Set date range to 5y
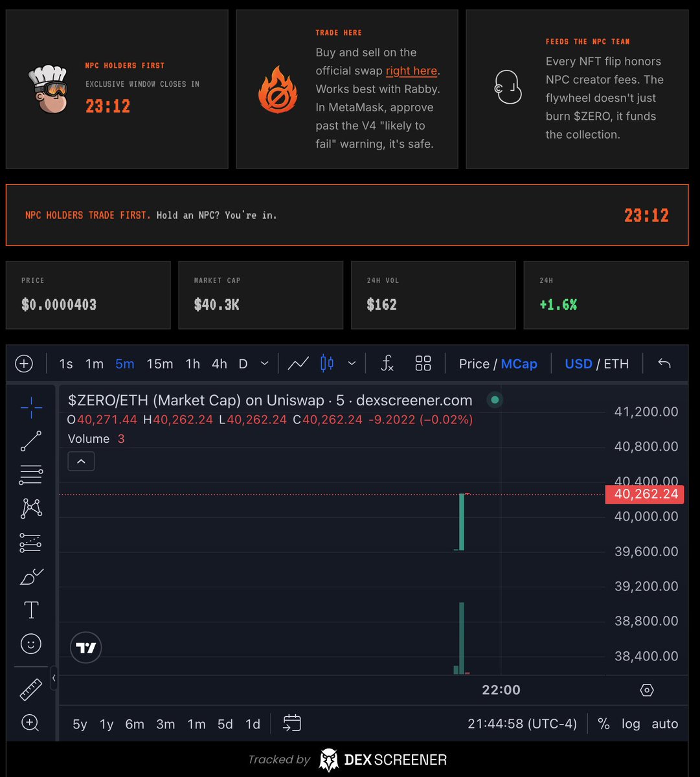Screen dimensions: 700x777 [x=80, y=724]
